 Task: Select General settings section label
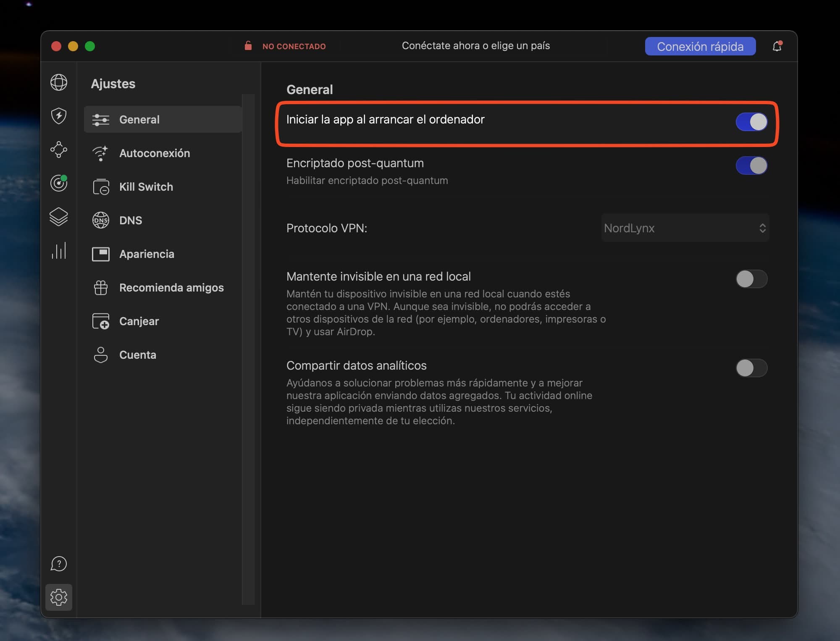coord(139,120)
